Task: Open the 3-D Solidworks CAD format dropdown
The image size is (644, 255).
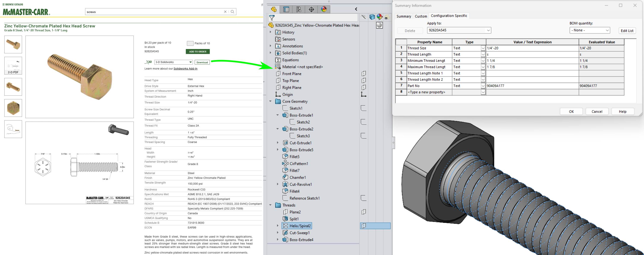Action: point(173,62)
